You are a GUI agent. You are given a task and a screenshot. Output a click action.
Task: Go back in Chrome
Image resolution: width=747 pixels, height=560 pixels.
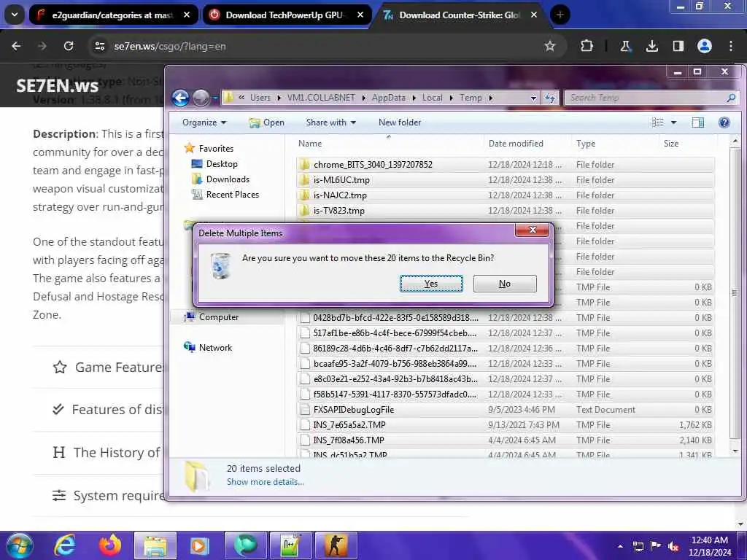coord(16,46)
